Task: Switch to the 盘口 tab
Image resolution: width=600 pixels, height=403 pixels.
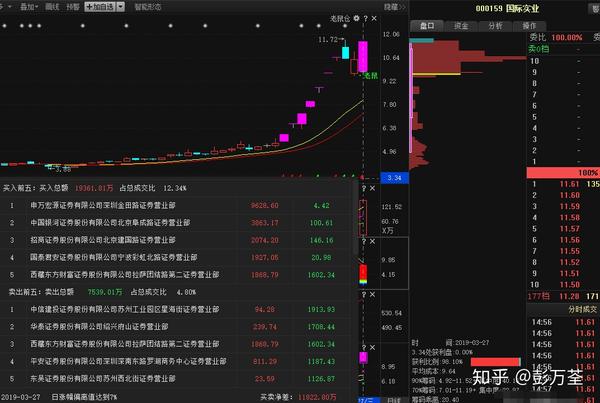Action: coord(427,26)
